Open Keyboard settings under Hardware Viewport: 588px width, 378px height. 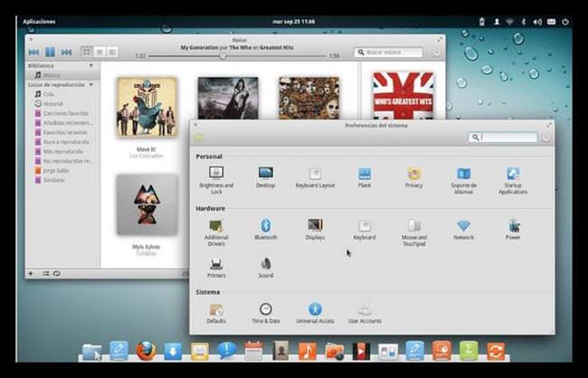pyautogui.click(x=365, y=229)
